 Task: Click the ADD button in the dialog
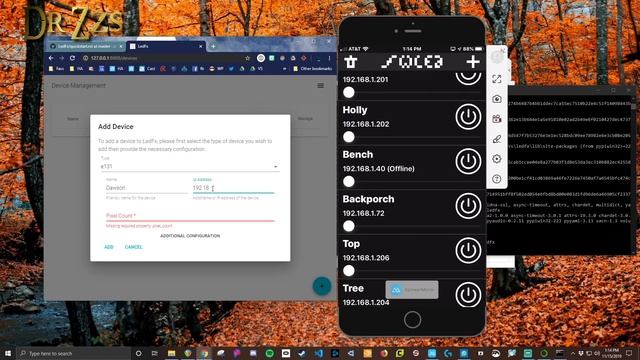(x=109, y=247)
